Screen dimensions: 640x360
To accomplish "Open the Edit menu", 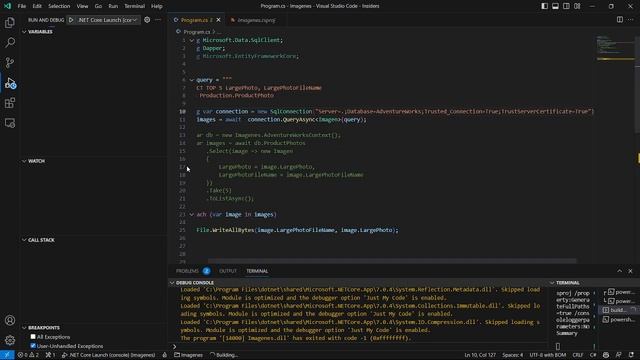I will click(37, 6).
